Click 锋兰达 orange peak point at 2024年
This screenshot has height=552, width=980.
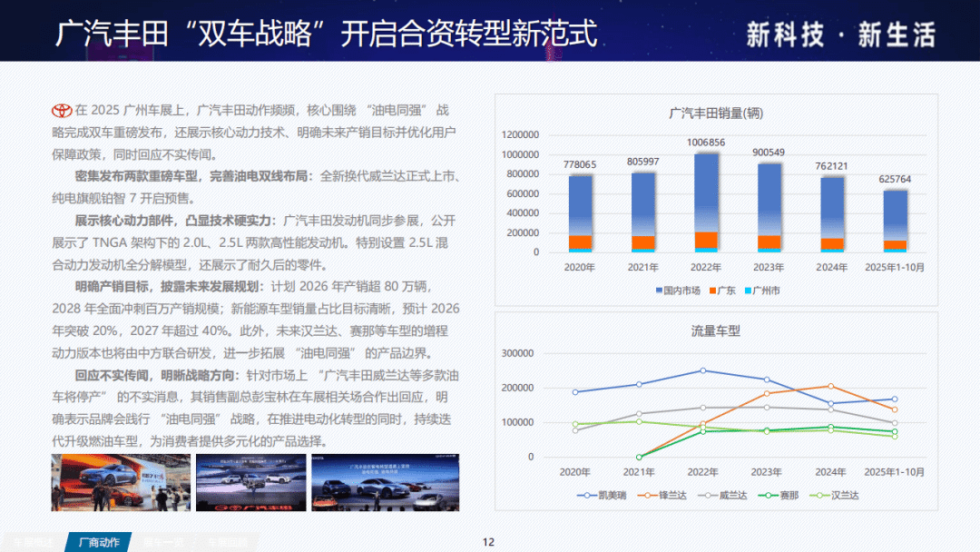coord(830,387)
